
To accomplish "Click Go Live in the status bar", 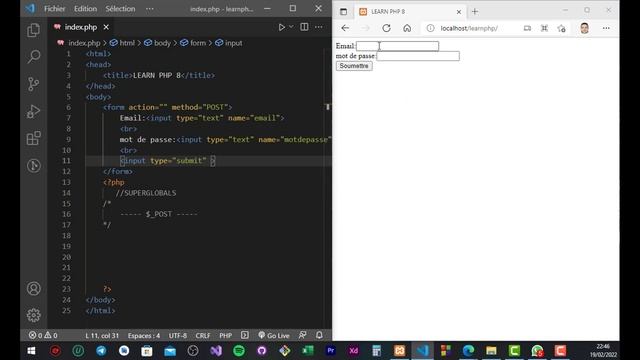I will coord(274,336).
